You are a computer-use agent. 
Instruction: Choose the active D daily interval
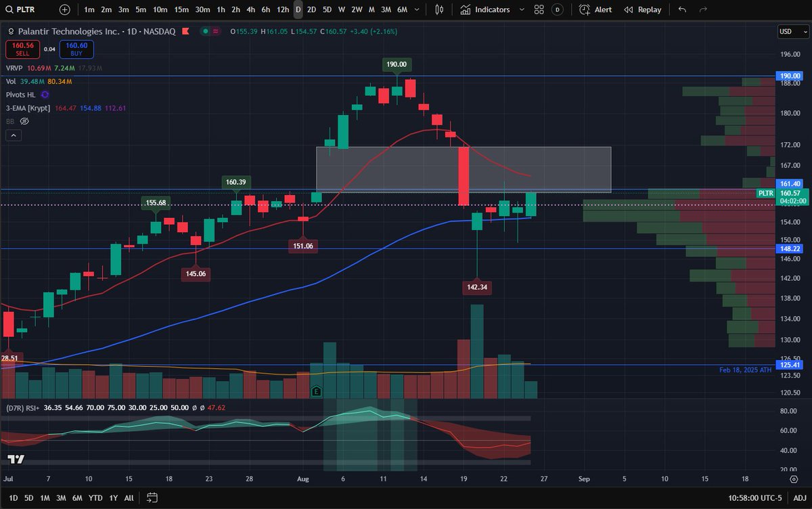[298, 9]
